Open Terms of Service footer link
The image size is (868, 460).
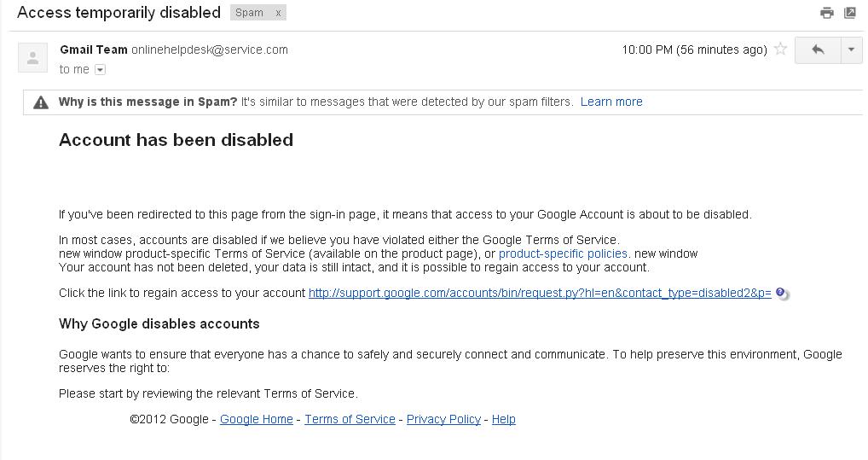click(x=350, y=419)
